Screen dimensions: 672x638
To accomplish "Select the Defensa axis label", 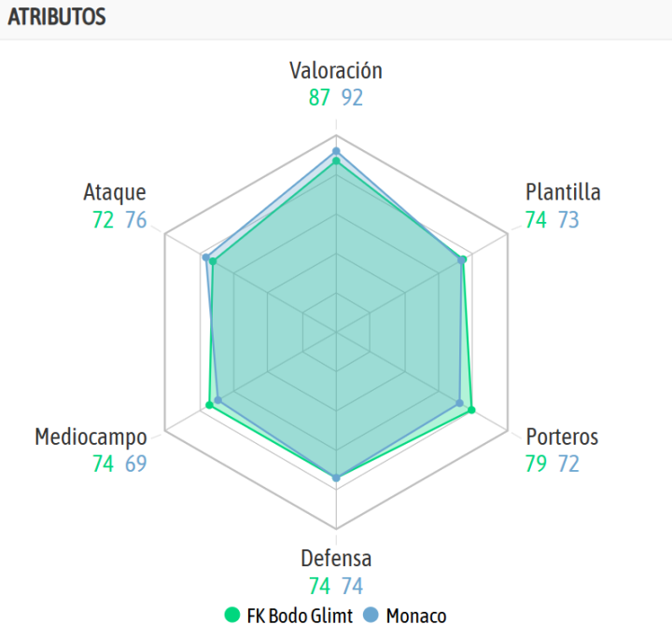I will (336, 559).
